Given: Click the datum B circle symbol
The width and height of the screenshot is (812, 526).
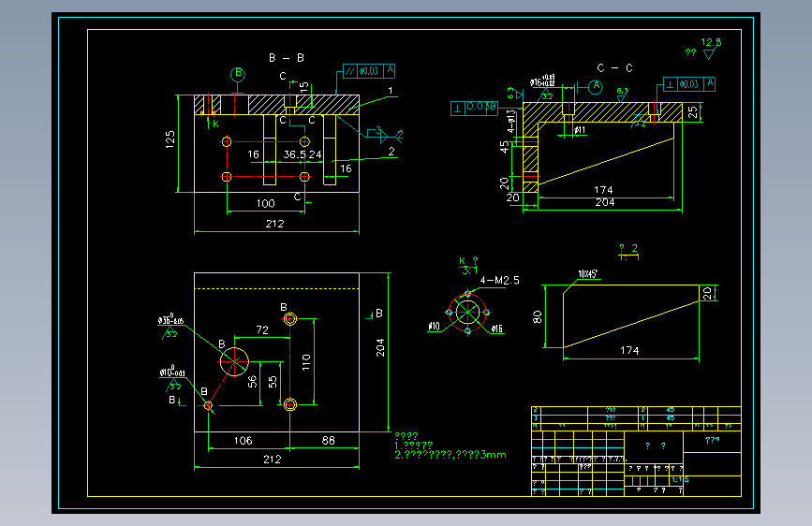Looking at the screenshot, I should tap(238, 74).
